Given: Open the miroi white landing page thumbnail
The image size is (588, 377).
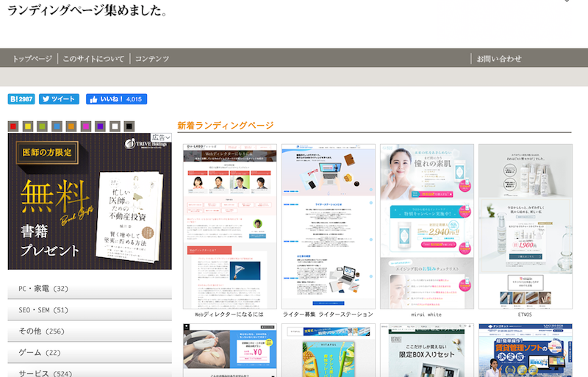Looking at the screenshot, I should tap(426, 226).
